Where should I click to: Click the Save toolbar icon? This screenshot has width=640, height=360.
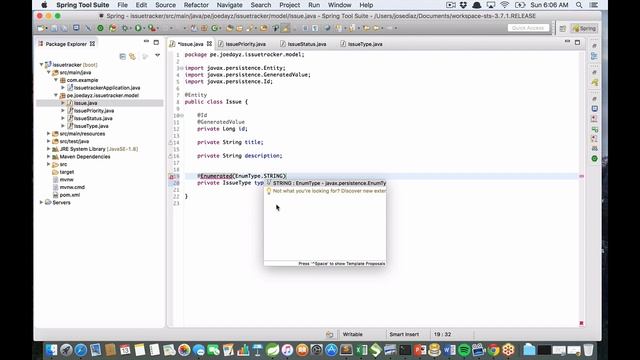54,28
